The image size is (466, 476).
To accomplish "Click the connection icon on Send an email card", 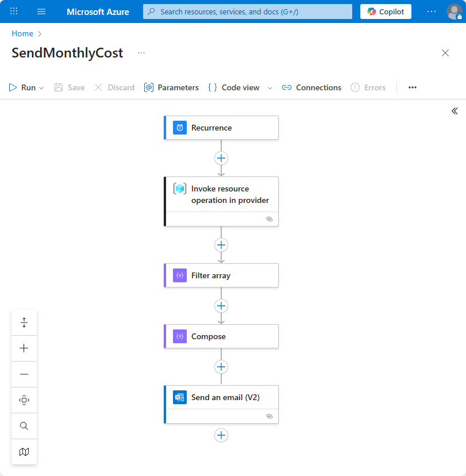I will point(269,416).
